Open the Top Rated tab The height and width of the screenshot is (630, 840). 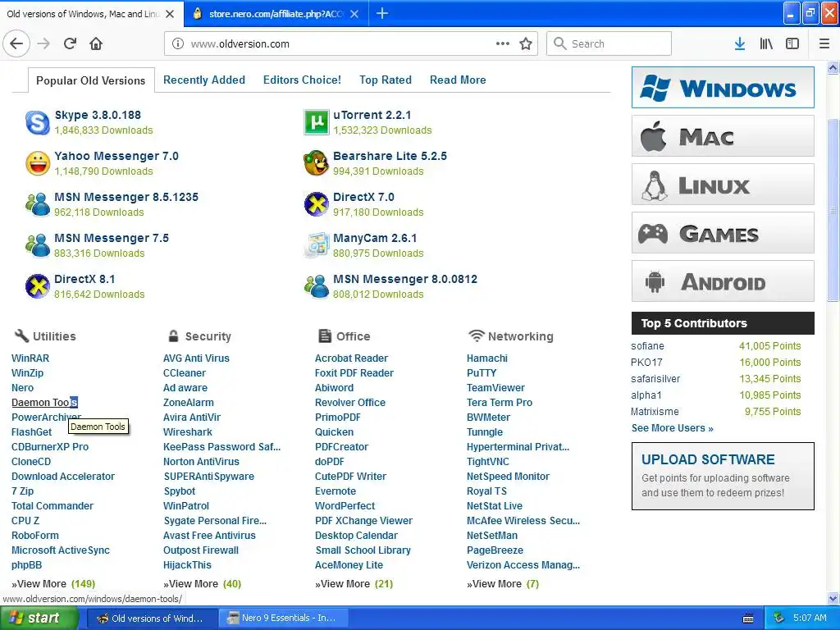[386, 80]
